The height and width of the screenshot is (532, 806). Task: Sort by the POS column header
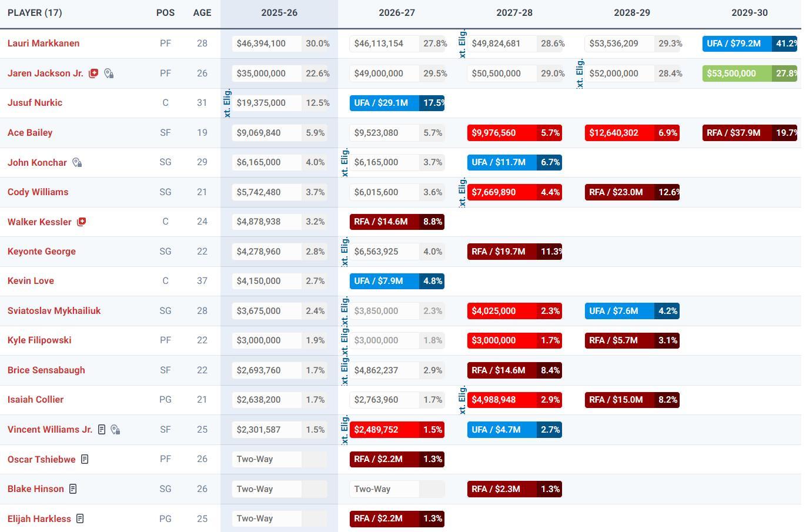click(x=165, y=13)
